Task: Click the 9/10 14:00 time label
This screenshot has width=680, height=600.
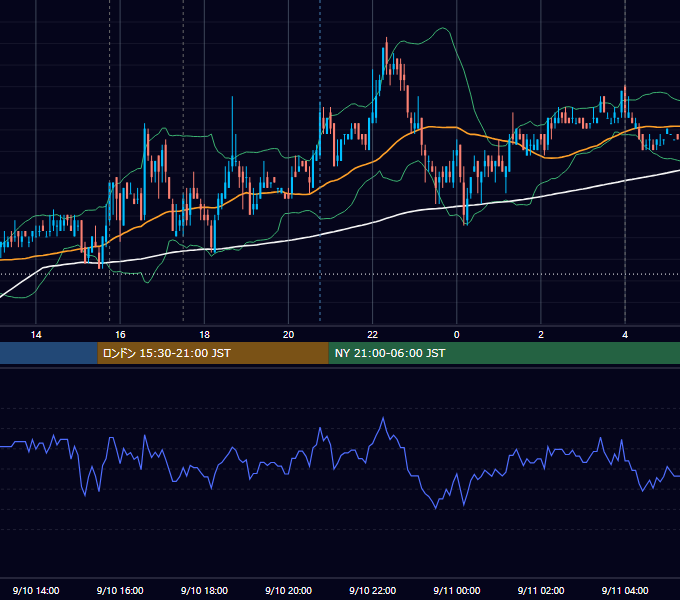Action: (36, 590)
